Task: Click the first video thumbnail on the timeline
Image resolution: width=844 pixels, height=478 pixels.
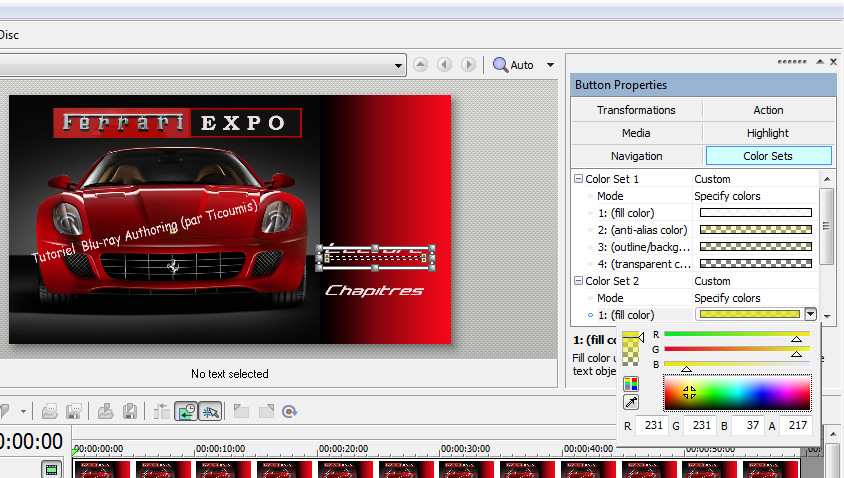Action: 102,469
